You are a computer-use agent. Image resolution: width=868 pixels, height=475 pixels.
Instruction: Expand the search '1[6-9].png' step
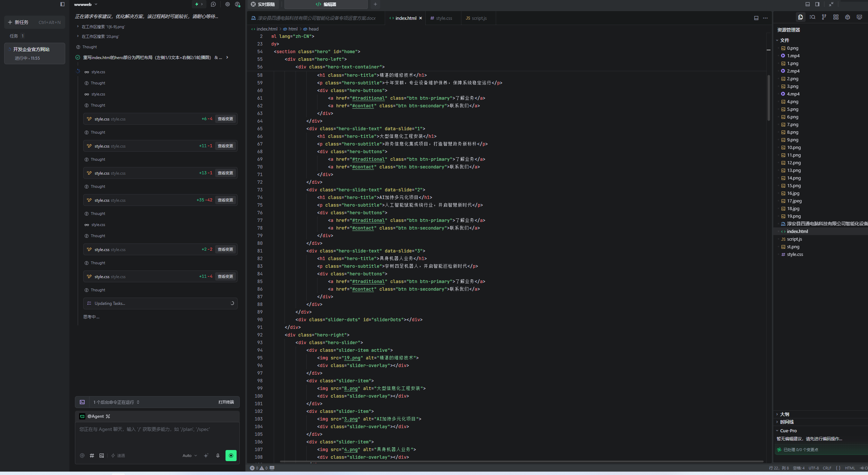101,27
